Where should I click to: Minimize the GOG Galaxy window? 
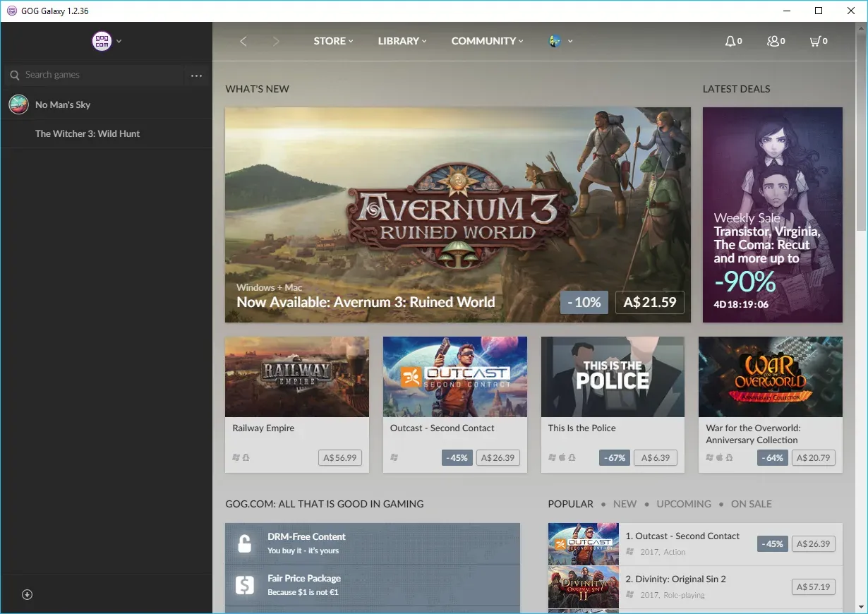(787, 11)
